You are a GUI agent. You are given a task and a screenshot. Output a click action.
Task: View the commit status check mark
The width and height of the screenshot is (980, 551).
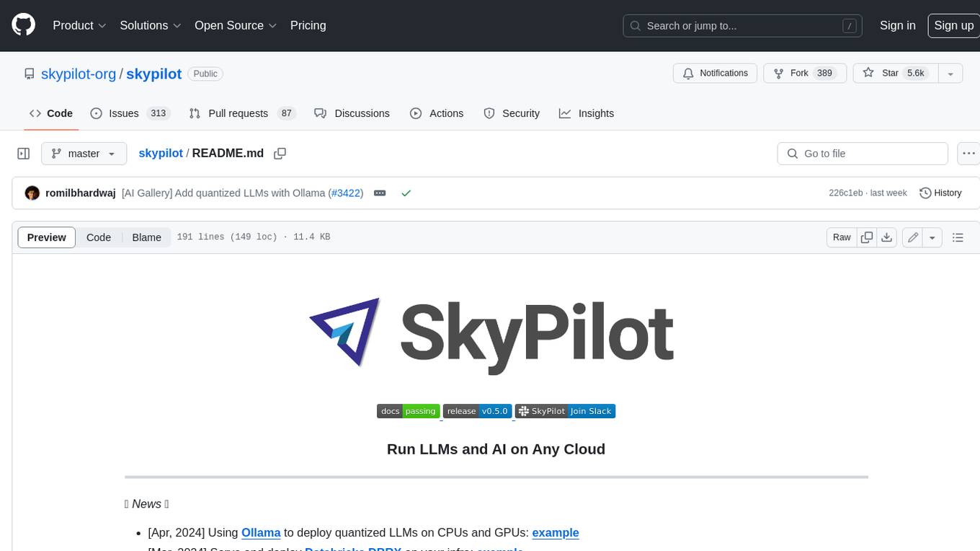tap(406, 193)
